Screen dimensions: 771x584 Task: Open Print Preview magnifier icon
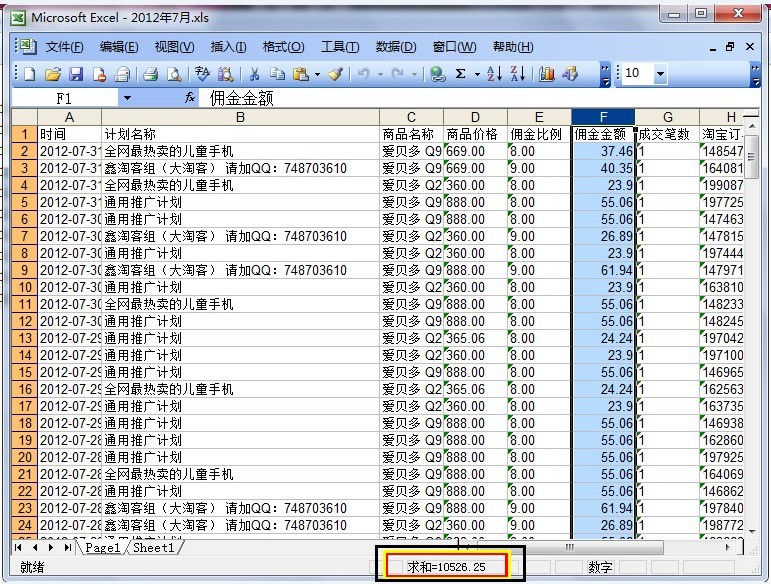(x=174, y=74)
